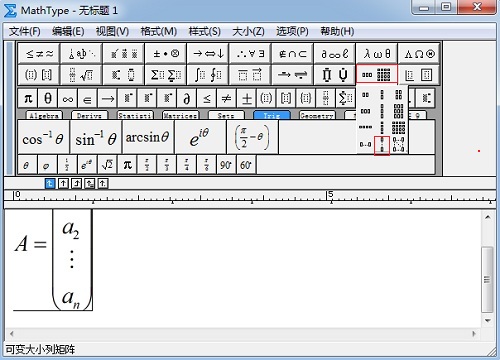This screenshot has width=500, height=360.
Task: Expand the logical symbols palette ∴∀∃
Action: [250, 53]
